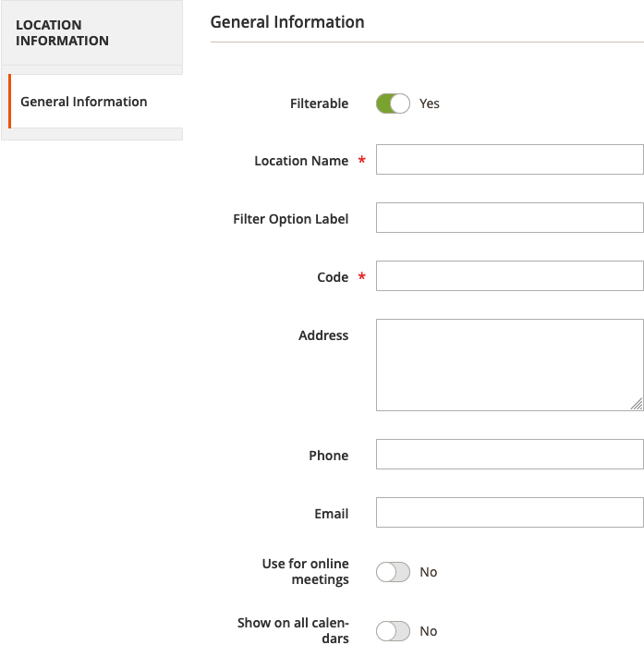Focus the Location Name input field
This screenshot has height=645, width=644.
coord(509,160)
